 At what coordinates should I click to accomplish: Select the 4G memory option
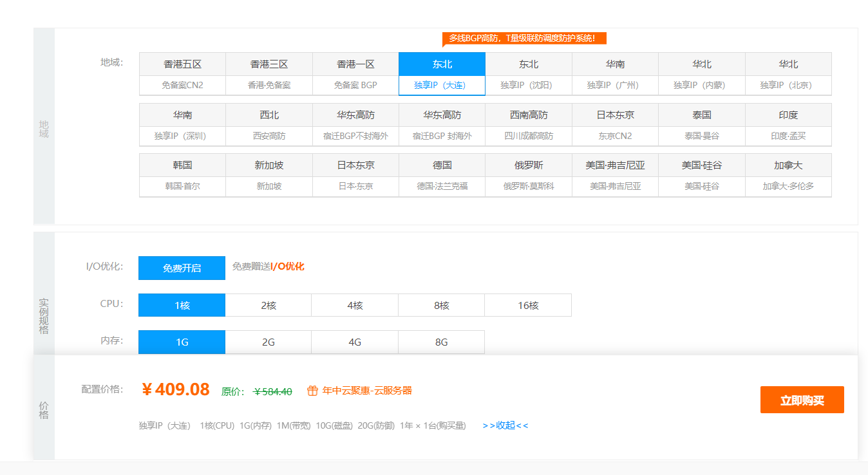click(x=355, y=342)
